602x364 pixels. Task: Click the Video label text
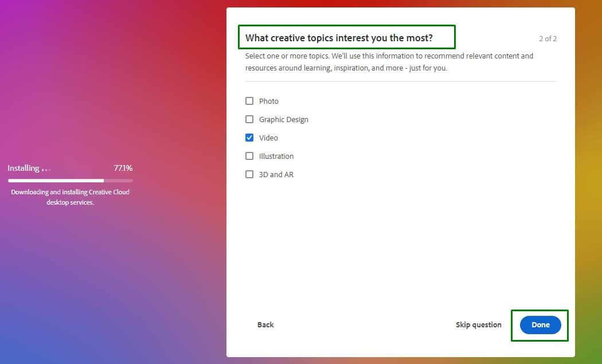coord(268,138)
